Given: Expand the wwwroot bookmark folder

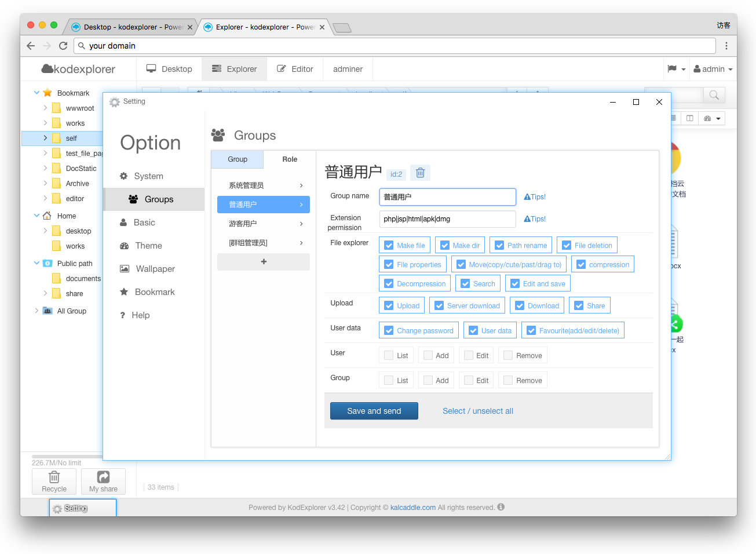Looking at the screenshot, I should pyautogui.click(x=45, y=108).
